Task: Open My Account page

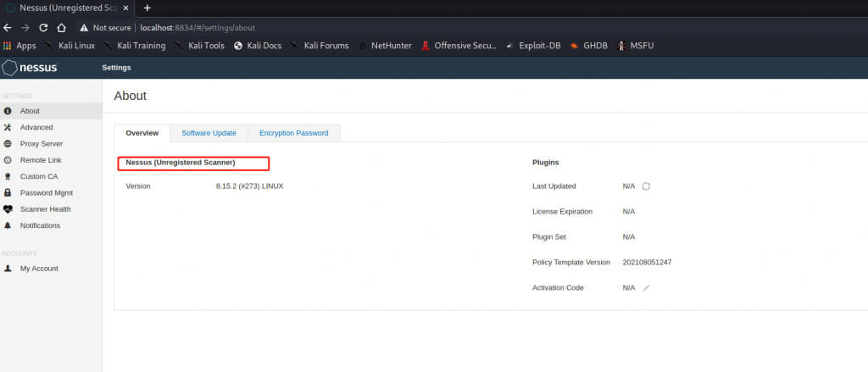Action: coord(51,269)
